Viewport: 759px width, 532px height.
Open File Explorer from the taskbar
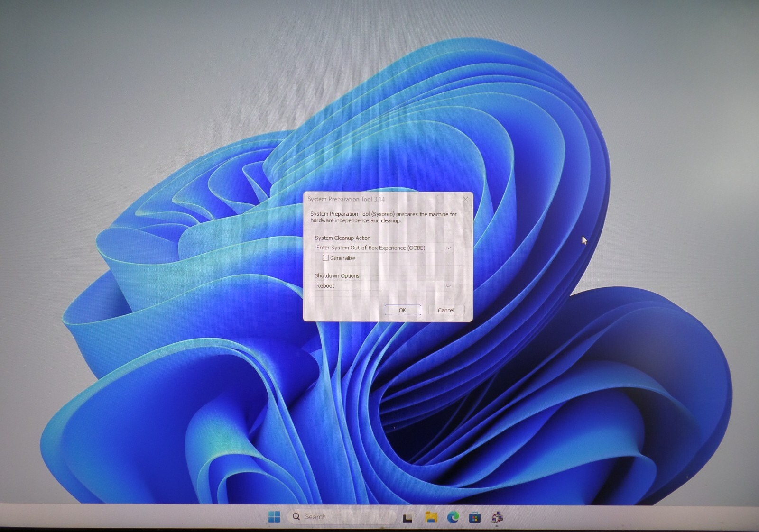[x=431, y=517]
